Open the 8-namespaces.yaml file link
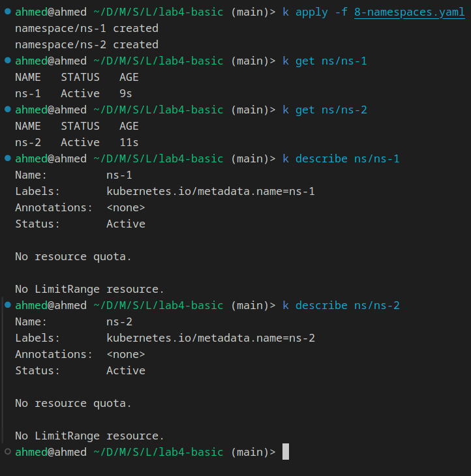Image resolution: width=471 pixels, height=476 pixels. click(x=410, y=12)
